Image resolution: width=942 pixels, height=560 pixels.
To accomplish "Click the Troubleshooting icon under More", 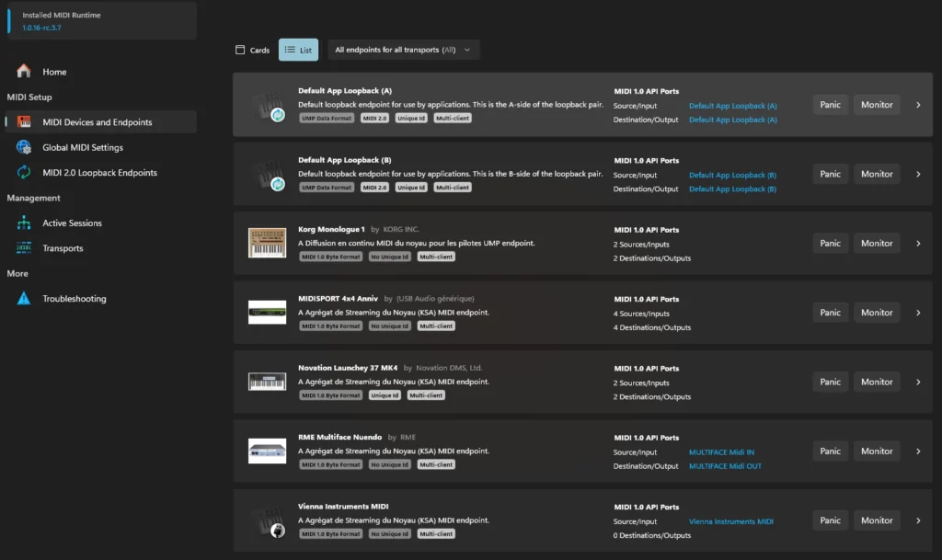I will point(24,298).
